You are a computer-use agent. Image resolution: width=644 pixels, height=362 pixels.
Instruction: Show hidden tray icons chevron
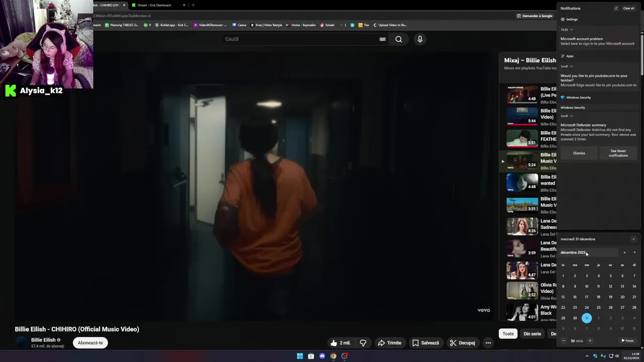tap(587, 356)
